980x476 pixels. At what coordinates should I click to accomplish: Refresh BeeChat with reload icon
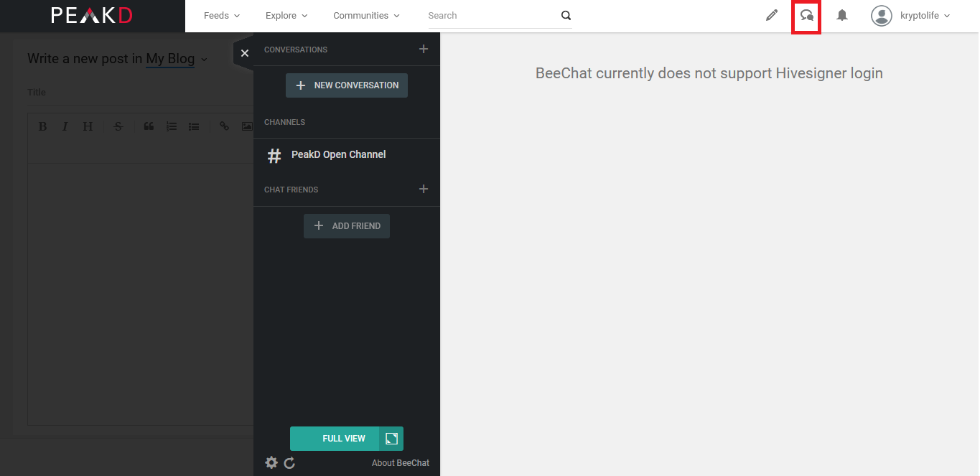289,463
